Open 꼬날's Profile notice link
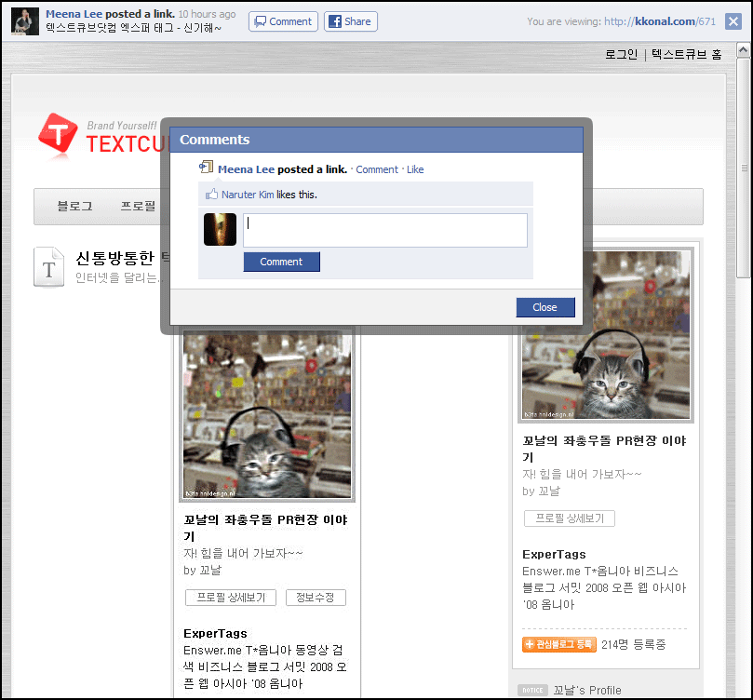Image resolution: width=753 pixels, height=700 pixels. point(587,691)
